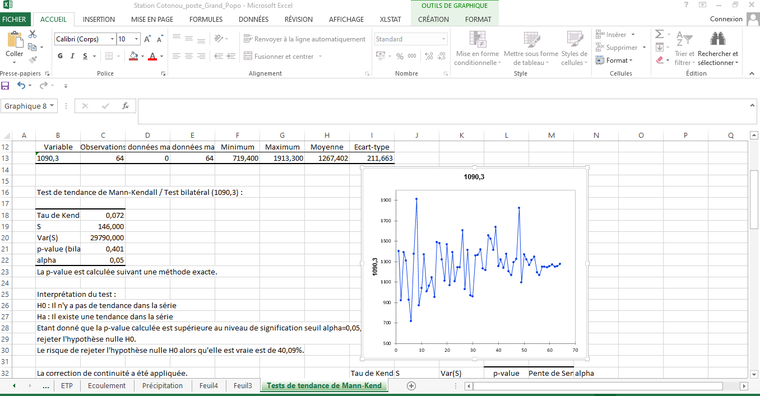Increase indent icon
This screenshot has width=760, height=396.
231,56
